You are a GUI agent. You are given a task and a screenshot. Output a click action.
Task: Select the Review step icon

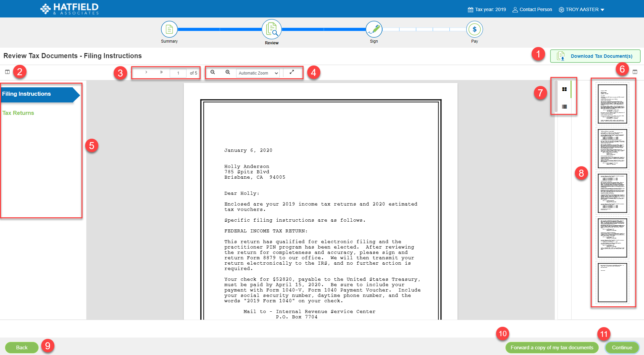(272, 29)
